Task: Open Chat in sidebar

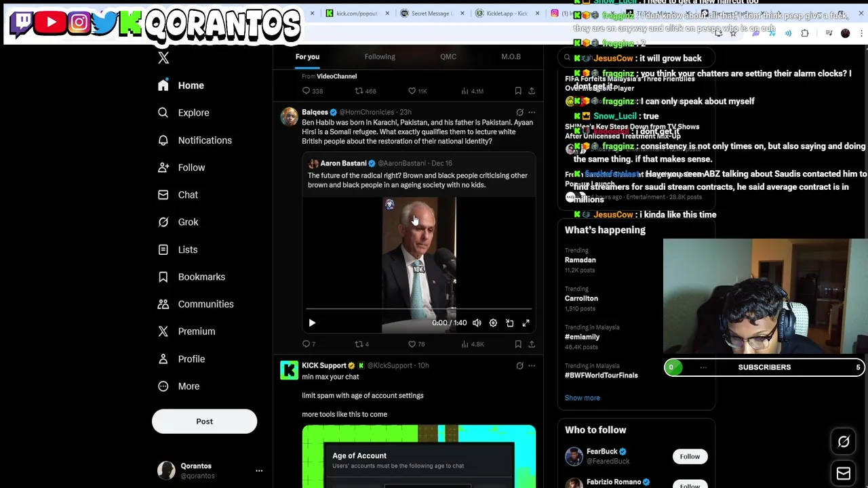Action: [178, 195]
